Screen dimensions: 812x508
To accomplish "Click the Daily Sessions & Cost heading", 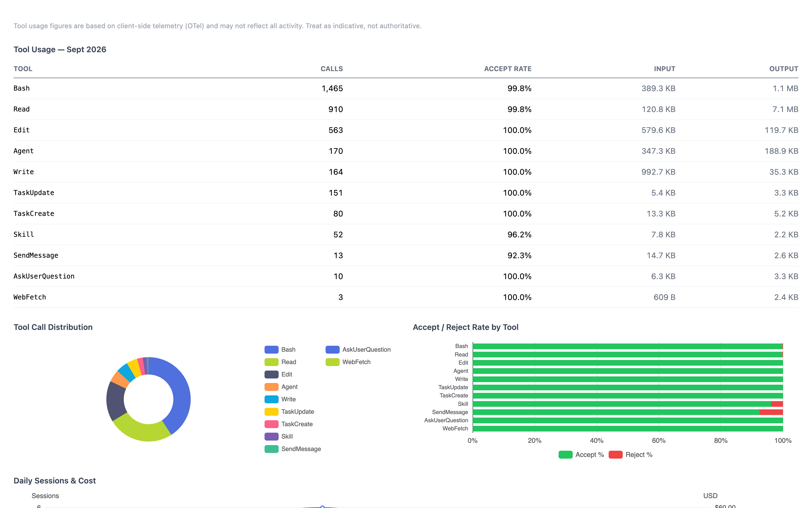I will click(55, 481).
